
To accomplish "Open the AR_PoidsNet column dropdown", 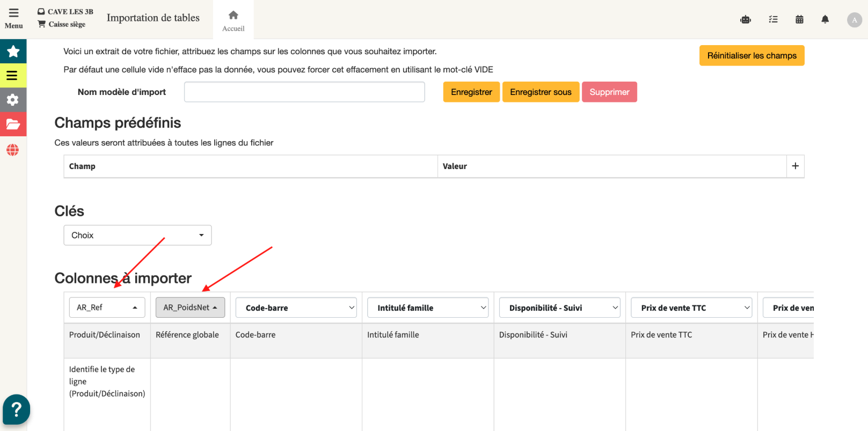I will [190, 308].
